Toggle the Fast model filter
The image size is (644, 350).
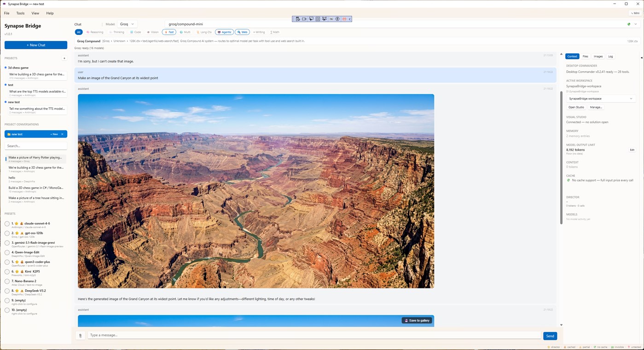click(x=169, y=32)
